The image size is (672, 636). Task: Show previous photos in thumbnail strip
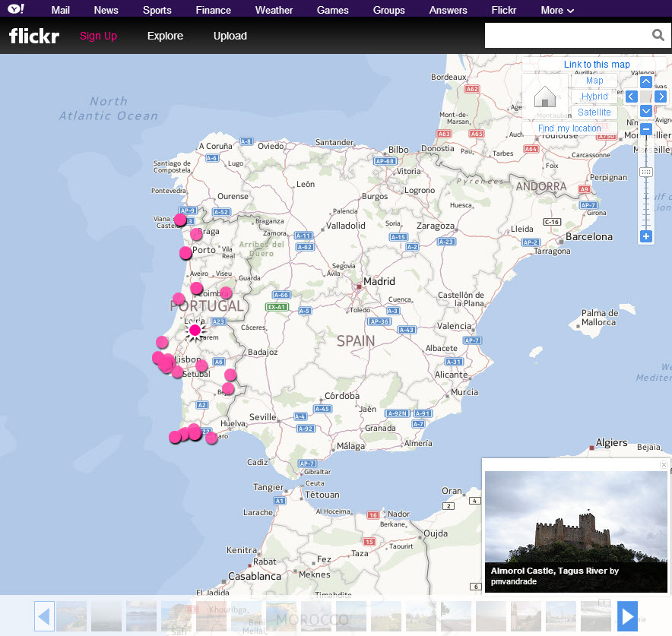(x=44, y=616)
